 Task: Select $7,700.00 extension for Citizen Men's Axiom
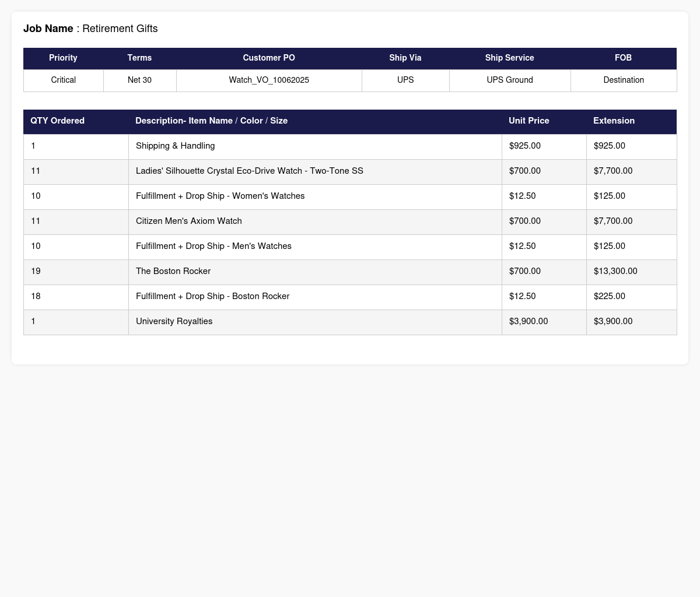pyautogui.click(x=632, y=222)
